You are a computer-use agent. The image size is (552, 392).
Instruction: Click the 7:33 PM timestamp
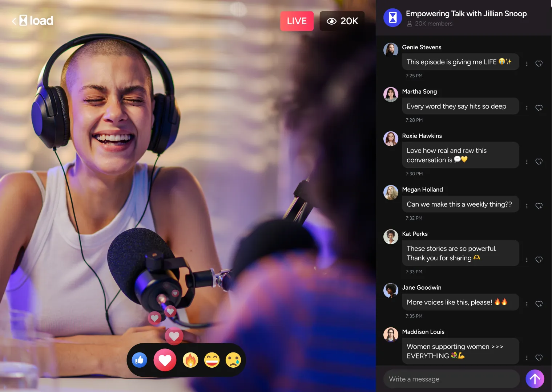point(414,272)
